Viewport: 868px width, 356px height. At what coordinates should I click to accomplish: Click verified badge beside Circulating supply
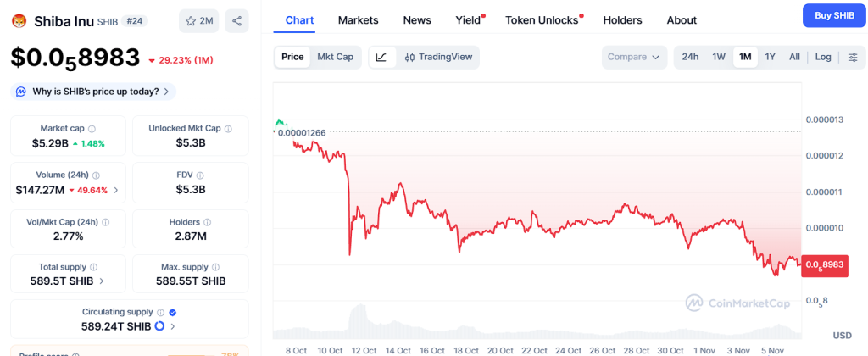coord(172,312)
